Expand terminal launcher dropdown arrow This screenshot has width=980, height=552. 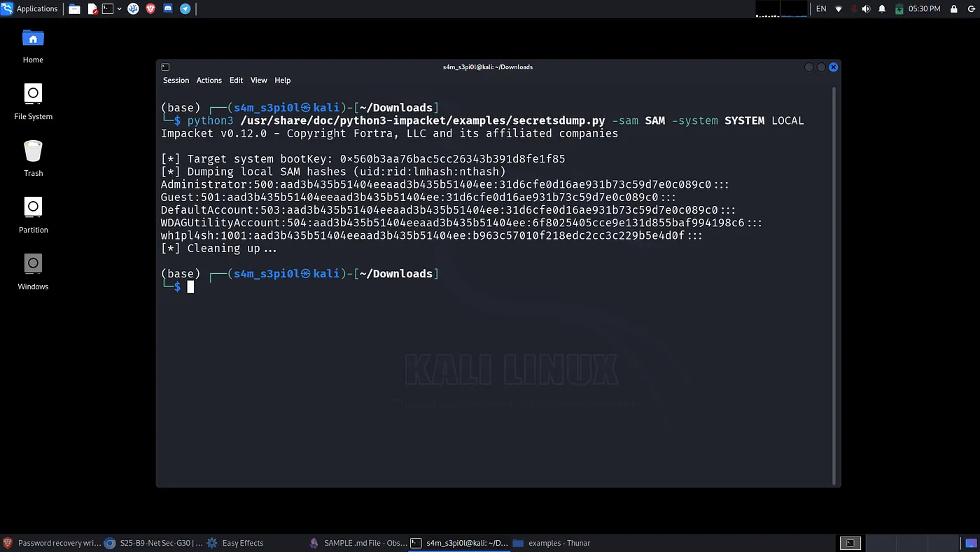[x=120, y=9]
